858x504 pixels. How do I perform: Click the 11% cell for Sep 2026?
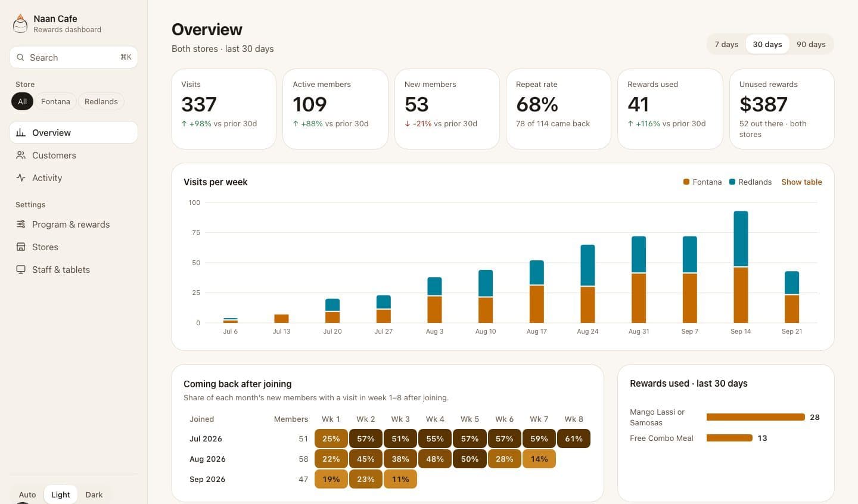point(400,479)
